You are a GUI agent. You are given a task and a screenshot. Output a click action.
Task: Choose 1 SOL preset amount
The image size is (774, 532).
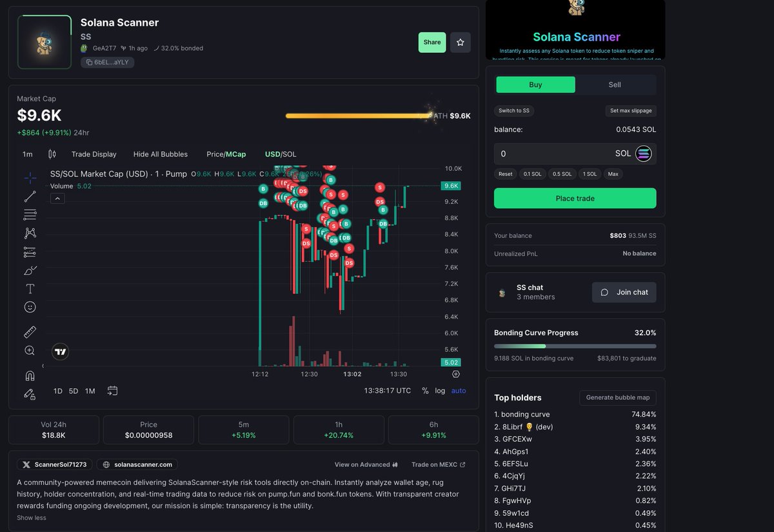coord(590,174)
